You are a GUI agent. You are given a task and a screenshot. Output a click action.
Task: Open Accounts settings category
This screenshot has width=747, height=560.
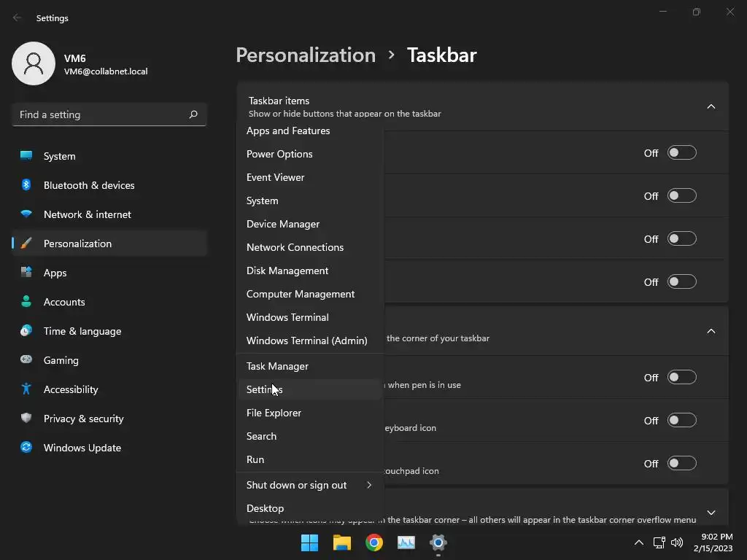click(x=109, y=302)
